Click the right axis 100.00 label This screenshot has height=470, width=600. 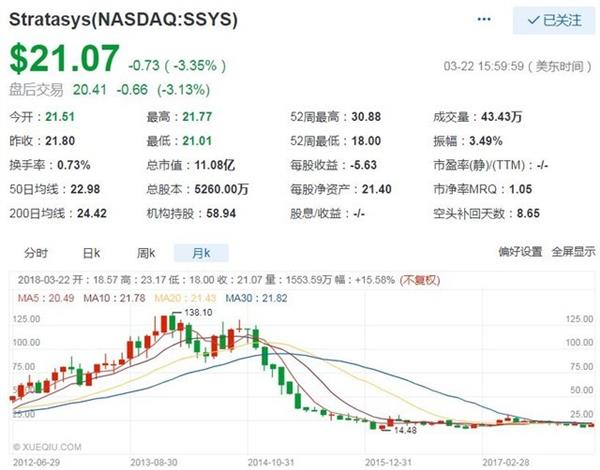click(x=579, y=343)
